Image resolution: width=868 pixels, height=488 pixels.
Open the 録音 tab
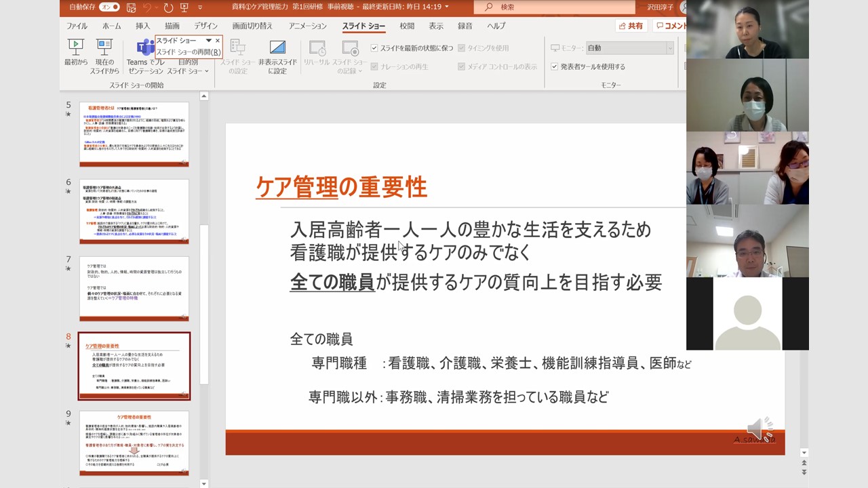click(x=465, y=26)
